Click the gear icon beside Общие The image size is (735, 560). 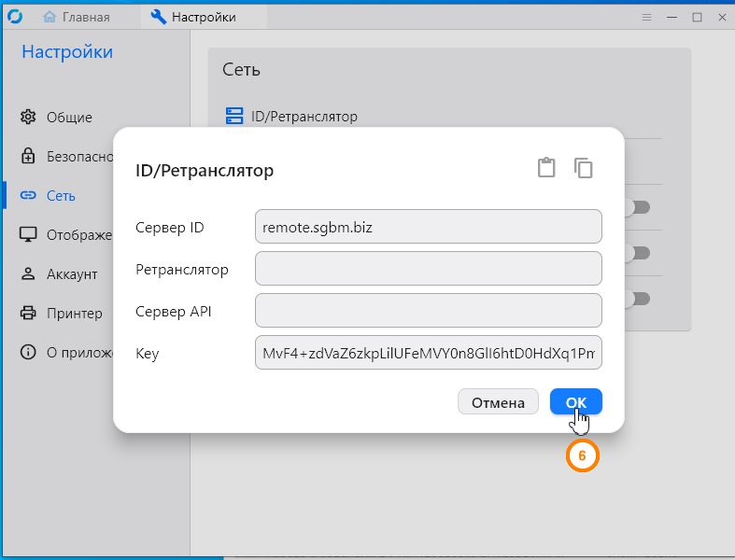click(28, 117)
